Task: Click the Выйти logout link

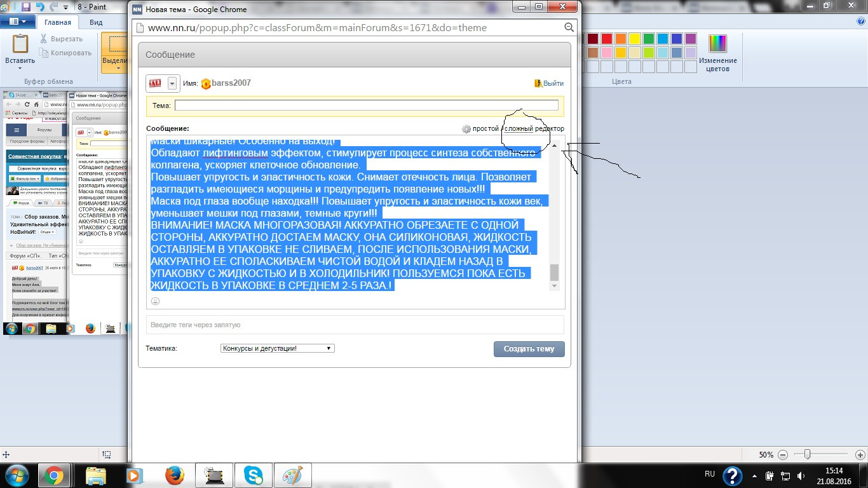Action: (x=553, y=83)
